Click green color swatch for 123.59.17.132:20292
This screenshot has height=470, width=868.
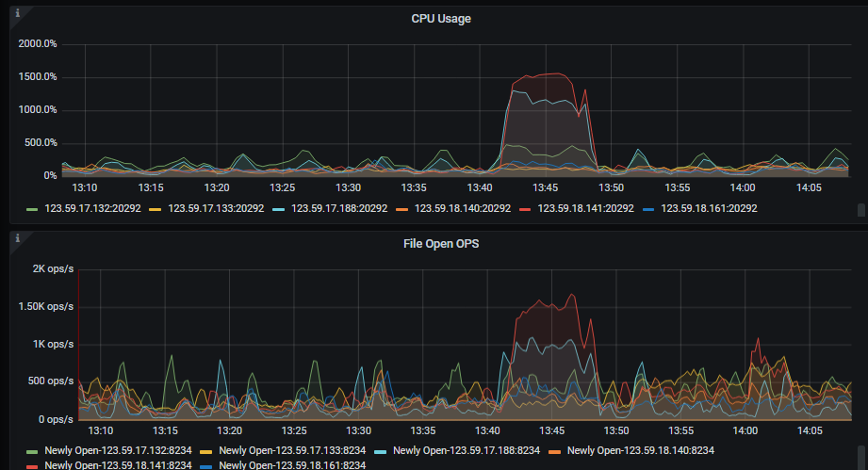tap(32, 209)
